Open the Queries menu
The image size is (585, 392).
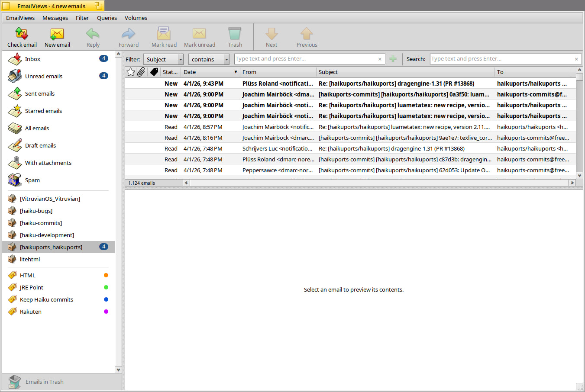tap(107, 18)
